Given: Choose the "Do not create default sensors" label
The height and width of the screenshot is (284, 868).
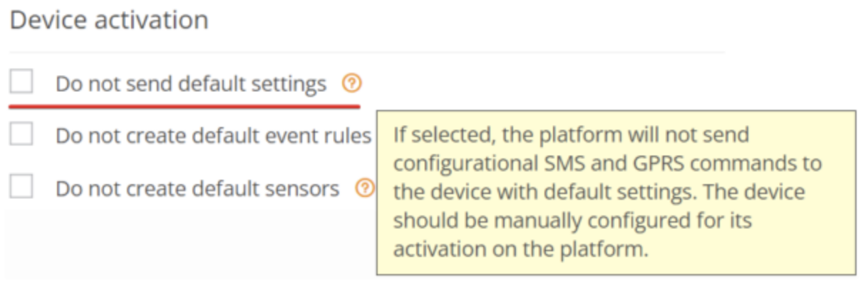Looking at the screenshot, I should click(x=197, y=188).
